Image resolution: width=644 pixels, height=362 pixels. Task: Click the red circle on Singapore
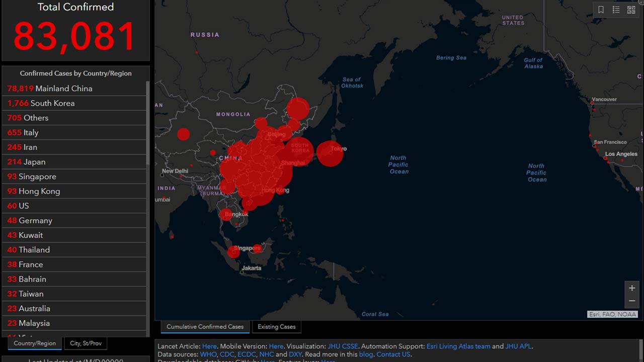pyautogui.click(x=233, y=251)
